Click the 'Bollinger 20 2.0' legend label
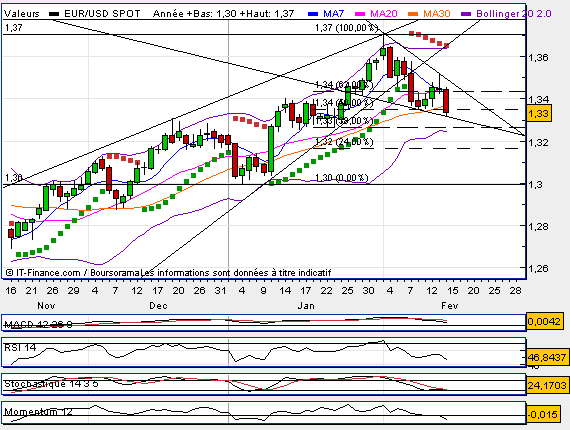570x430 pixels. pyautogui.click(x=513, y=14)
